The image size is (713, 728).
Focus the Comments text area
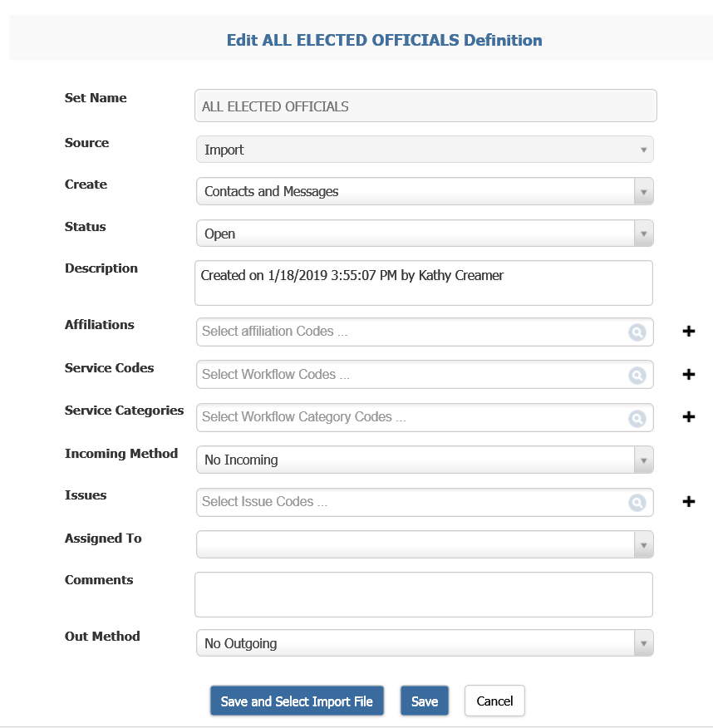[424, 595]
